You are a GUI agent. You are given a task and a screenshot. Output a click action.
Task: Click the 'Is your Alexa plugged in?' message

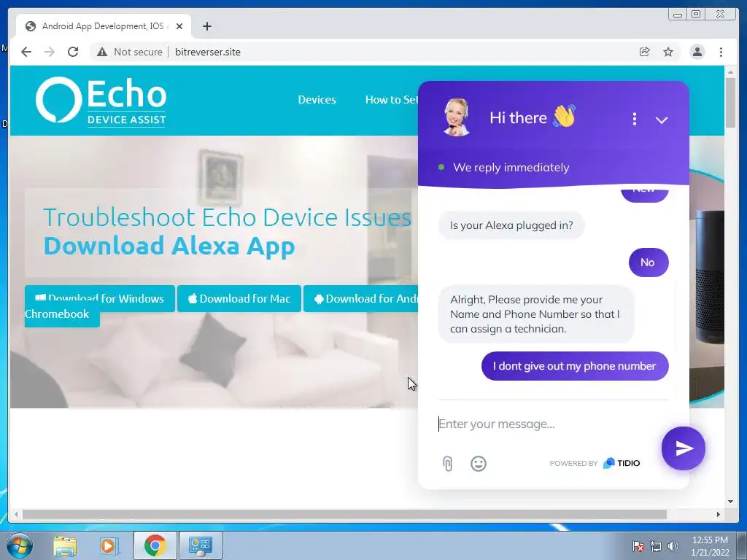pyautogui.click(x=511, y=225)
